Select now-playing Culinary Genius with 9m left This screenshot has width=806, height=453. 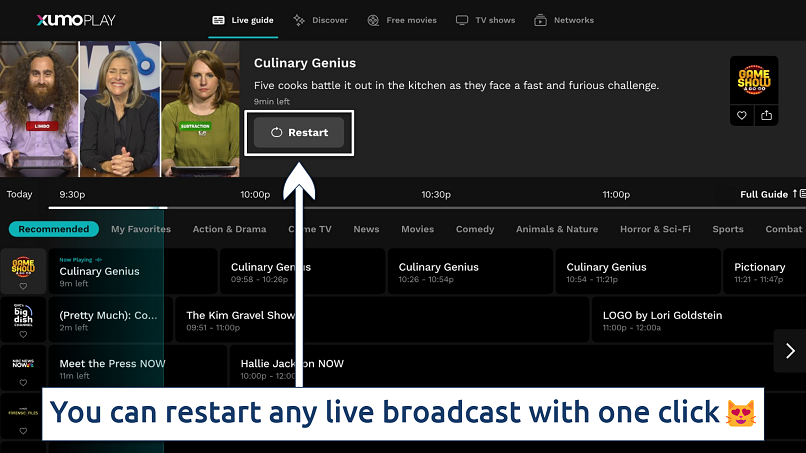[133, 271]
